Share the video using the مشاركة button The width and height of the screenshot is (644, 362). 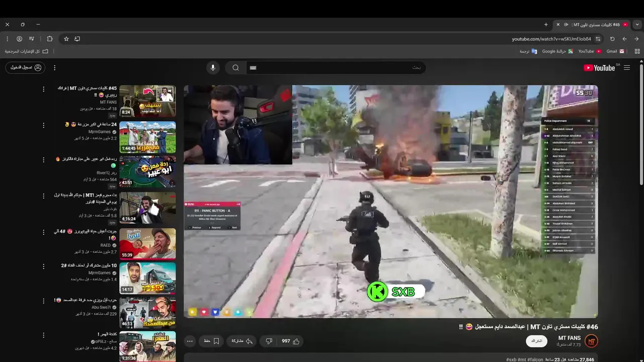[242, 341]
